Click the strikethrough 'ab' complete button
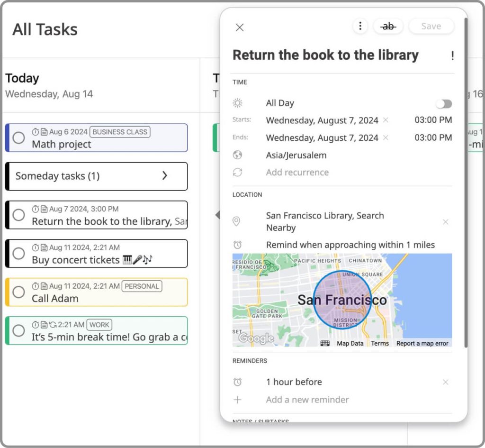 click(388, 27)
